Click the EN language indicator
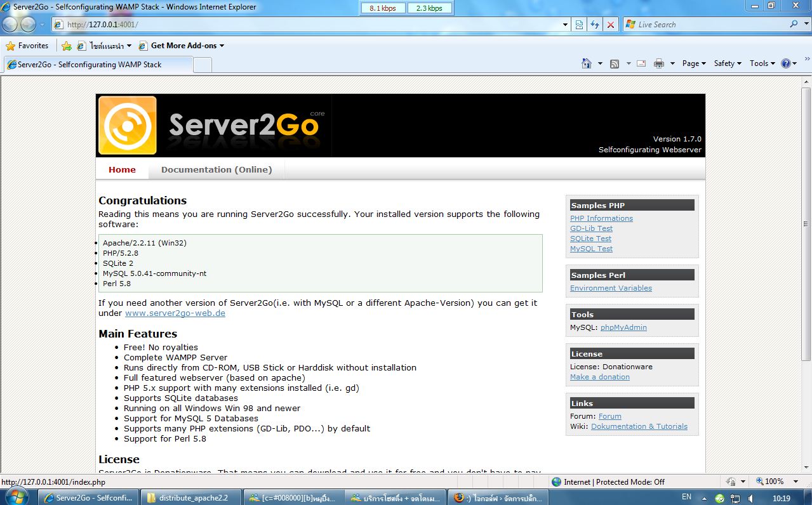812x505 pixels. [x=686, y=497]
